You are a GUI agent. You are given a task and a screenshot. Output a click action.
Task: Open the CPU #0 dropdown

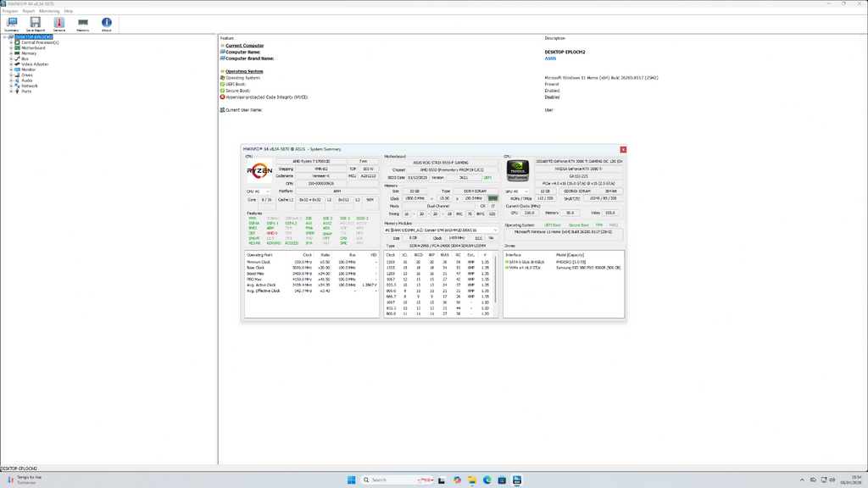click(258, 191)
